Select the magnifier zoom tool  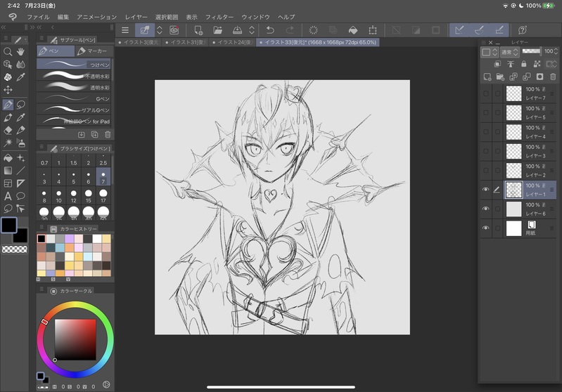pyautogui.click(x=8, y=52)
